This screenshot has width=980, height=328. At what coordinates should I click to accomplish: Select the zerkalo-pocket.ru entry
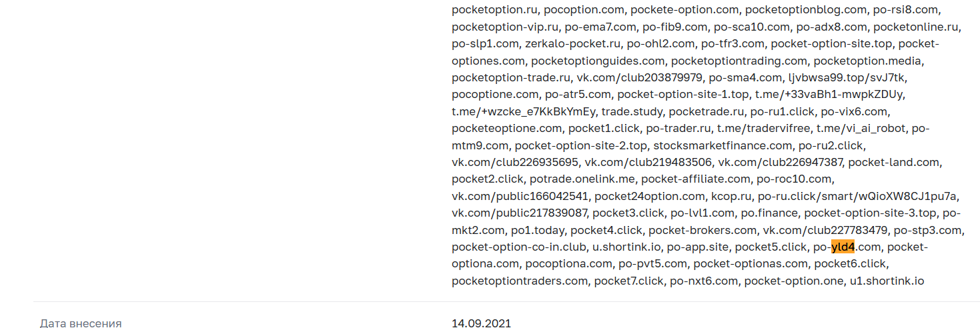[572, 44]
